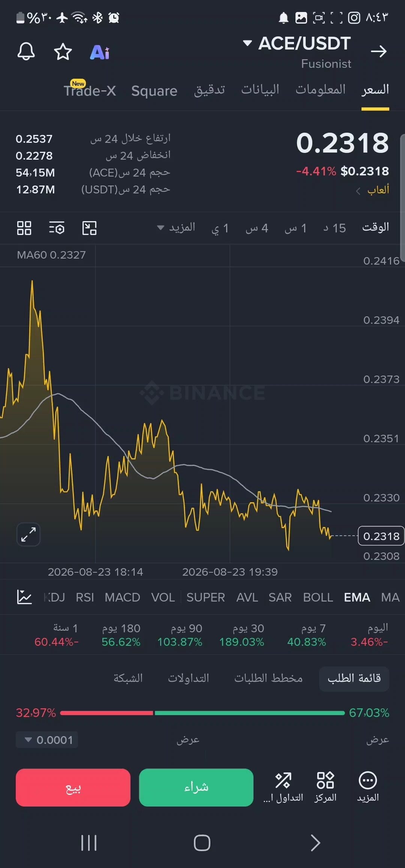Open the تدقيق tab
The width and height of the screenshot is (405, 868).
tap(209, 90)
